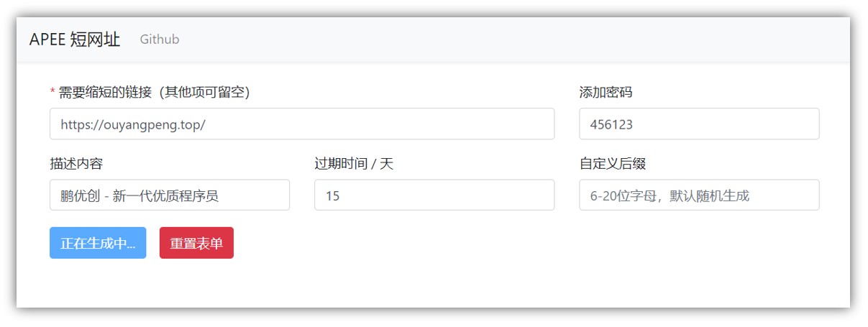Click the empty gray navbar area beside Github
The image size is (868, 327).
[503, 40]
